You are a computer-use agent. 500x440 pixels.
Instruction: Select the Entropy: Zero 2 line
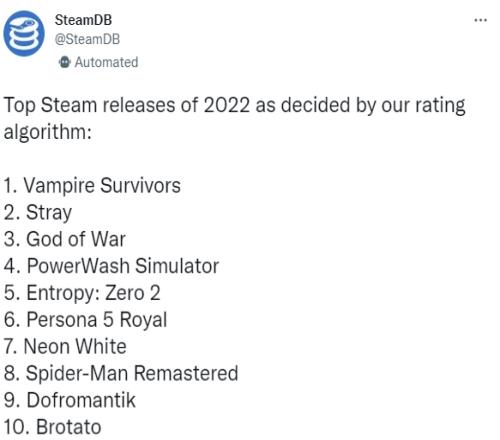click(x=82, y=293)
